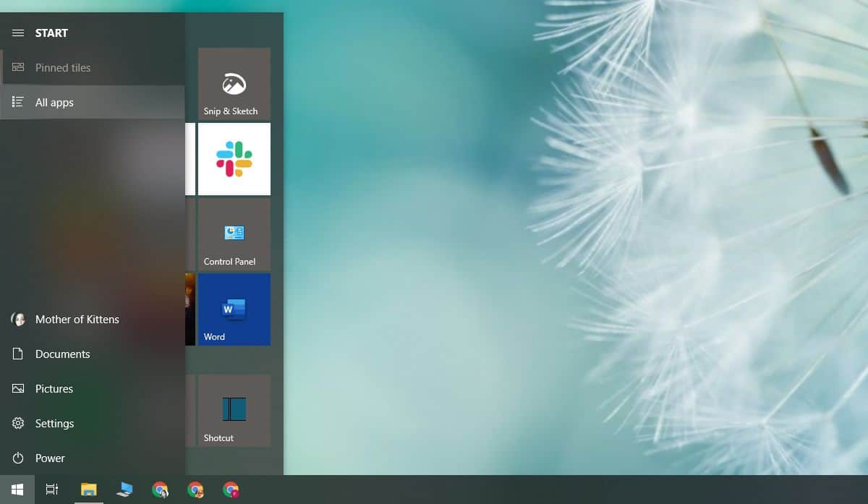Screen dimensions: 868x504
Task: Open the computer monitor app on taskbar
Action: 124,490
